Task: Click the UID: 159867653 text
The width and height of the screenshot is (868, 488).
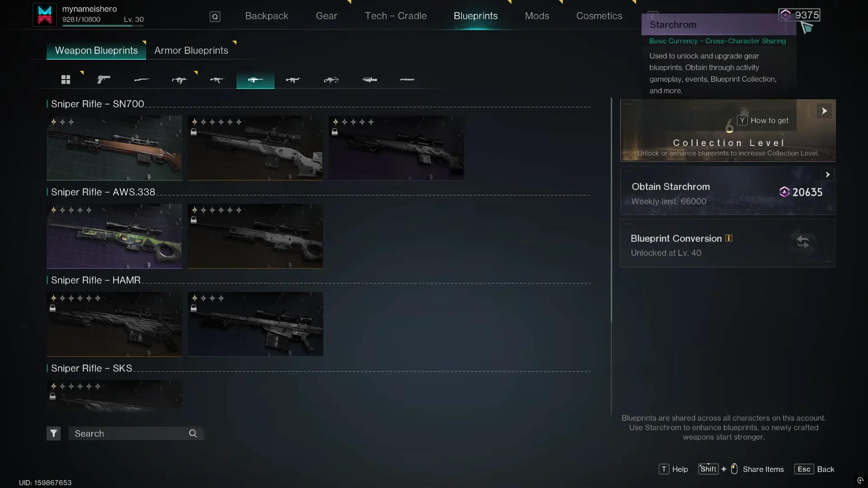Action: coord(45,483)
